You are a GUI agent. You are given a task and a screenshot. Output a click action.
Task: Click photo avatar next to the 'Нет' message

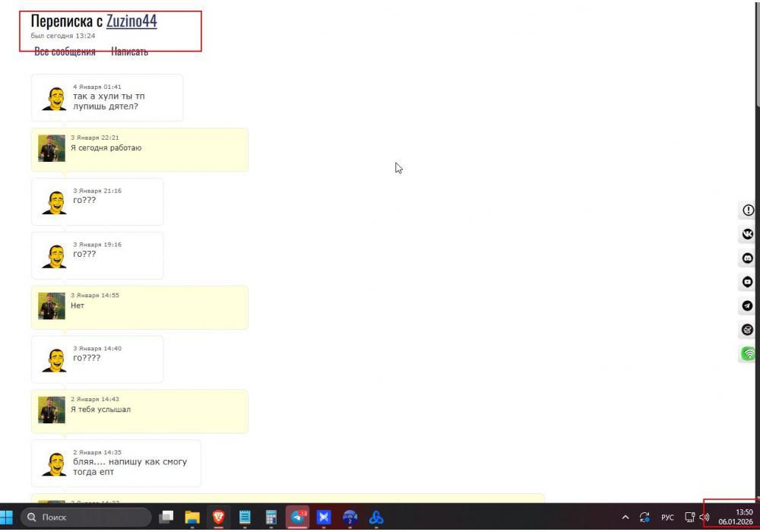(x=52, y=306)
